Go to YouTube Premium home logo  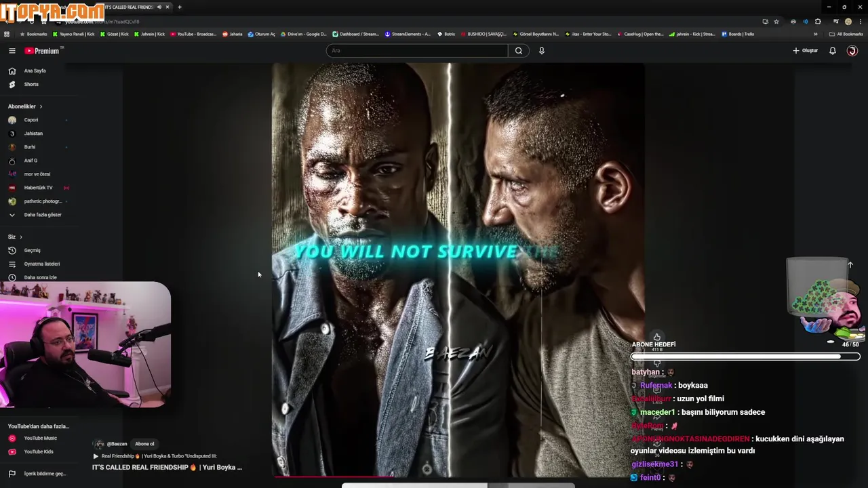[42, 51]
